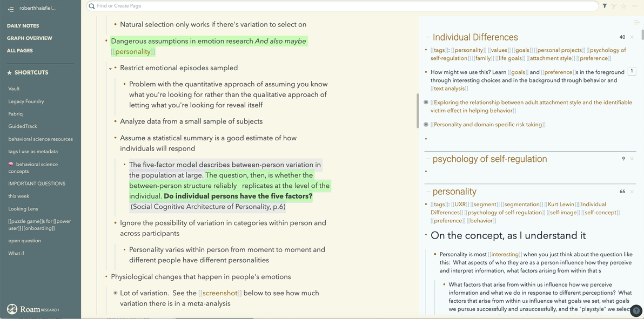Collapse 'Restrict emotional episodes sampled' block
644x319 pixels.
tap(110, 69)
